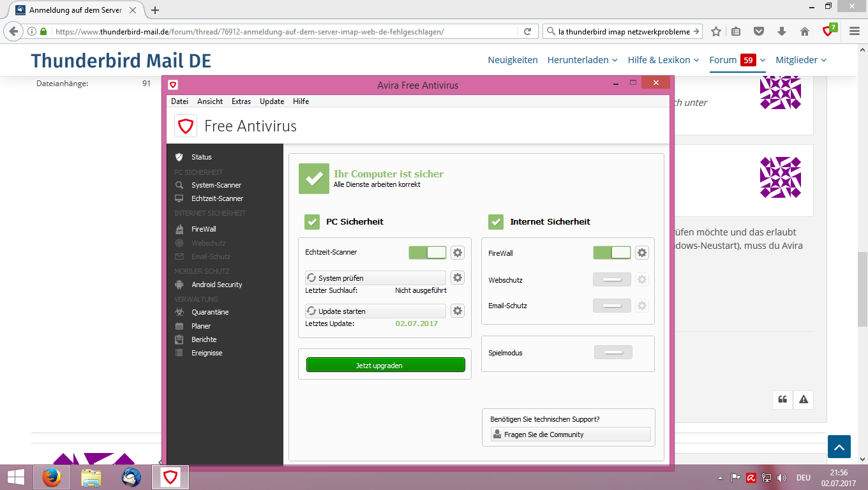The image size is (868, 490).
Task: Click DEU language indicator in taskbar
Action: [804, 477]
